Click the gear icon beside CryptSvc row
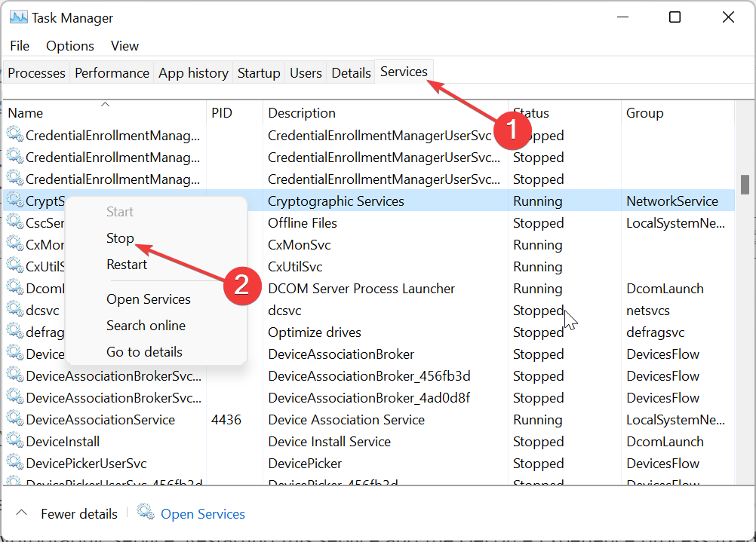Image resolution: width=756 pixels, height=542 pixels. pyautogui.click(x=15, y=200)
